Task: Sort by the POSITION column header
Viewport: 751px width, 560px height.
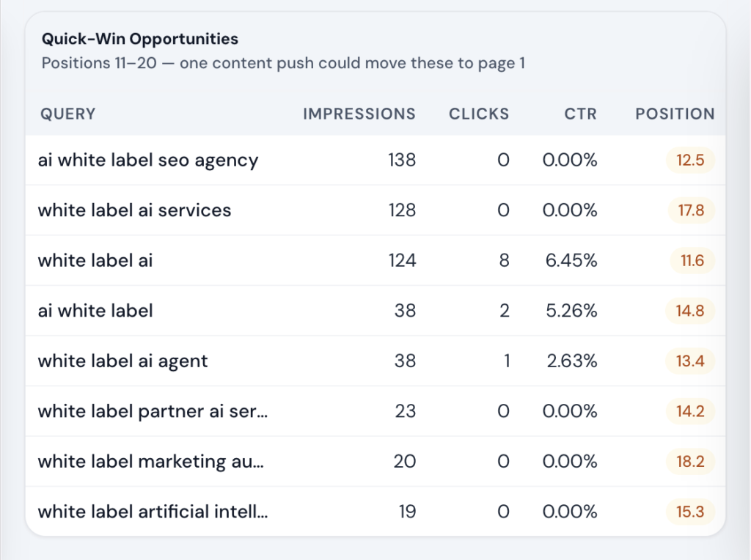Action: pos(674,114)
